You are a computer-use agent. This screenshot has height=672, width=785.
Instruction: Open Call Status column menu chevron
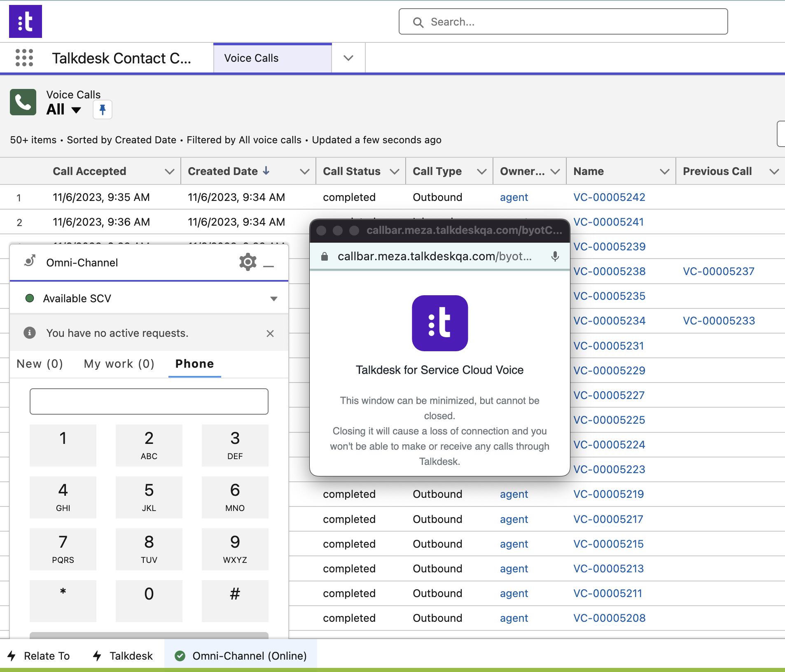click(394, 171)
